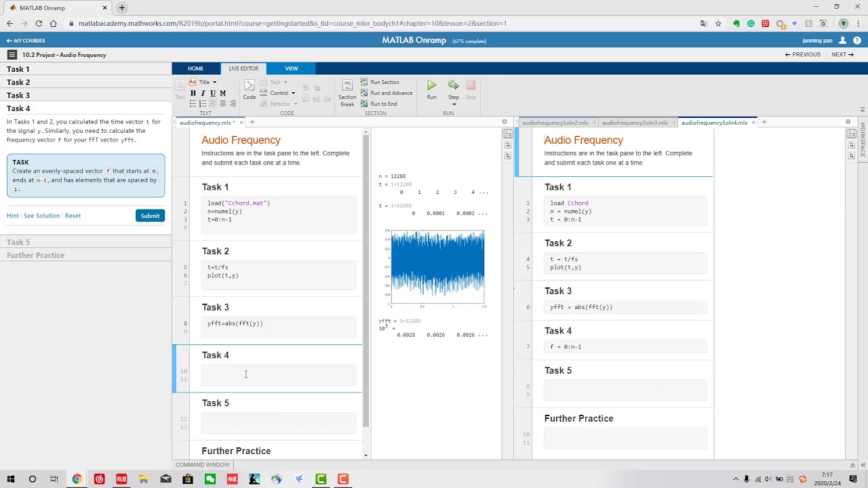Screen dimensions: 868x488
Task: Add new tab next to audiofrequency.mlx
Action: click(x=252, y=123)
